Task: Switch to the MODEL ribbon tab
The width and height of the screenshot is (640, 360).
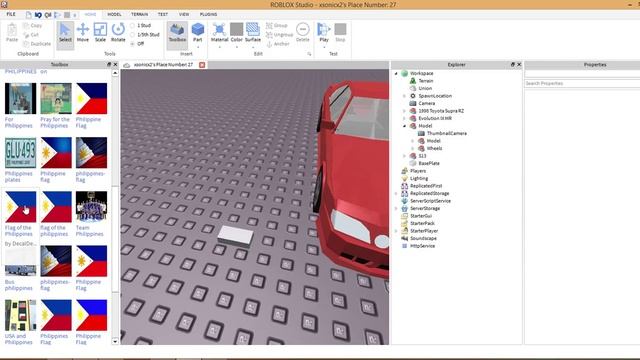Action: click(x=114, y=14)
